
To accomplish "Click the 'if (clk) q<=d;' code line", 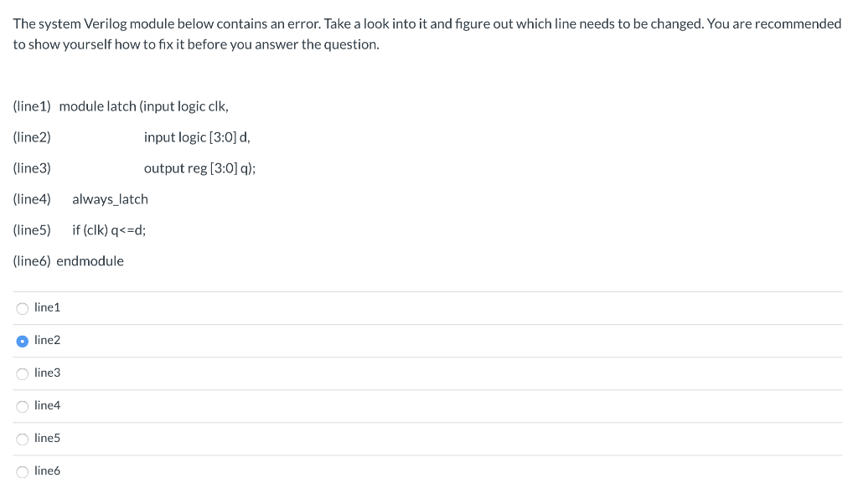I will (109, 230).
